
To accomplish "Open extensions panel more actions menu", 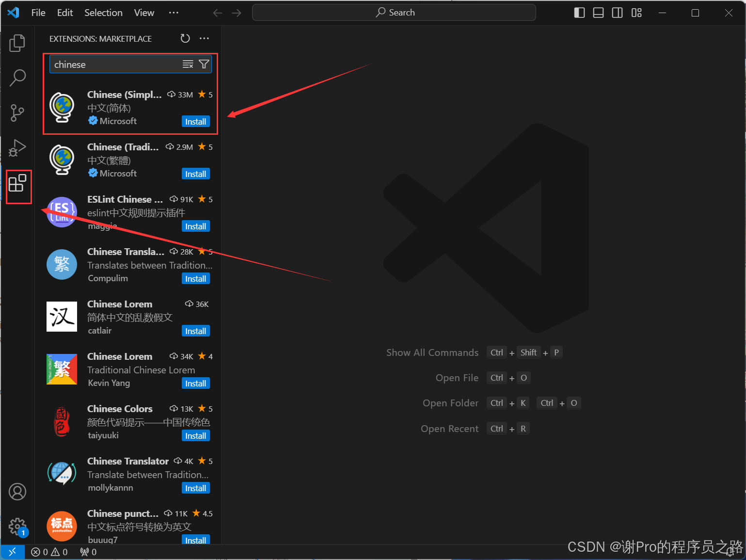I will [x=205, y=38].
